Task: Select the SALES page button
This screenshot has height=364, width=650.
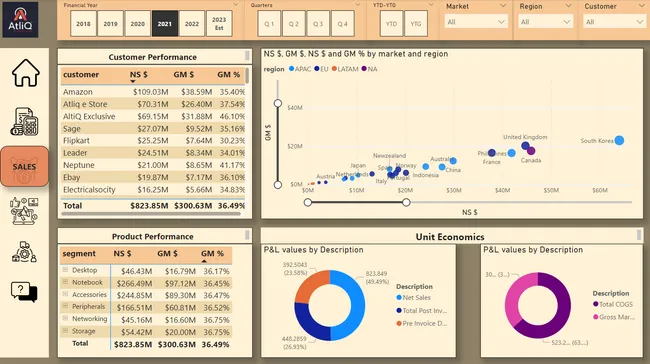Action: (24, 166)
